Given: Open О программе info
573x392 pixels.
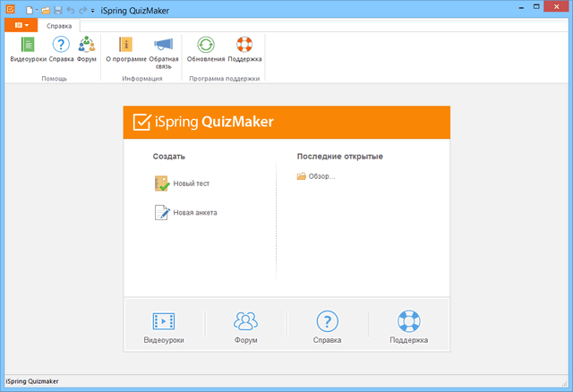Looking at the screenshot, I should [x=126, y=49].
